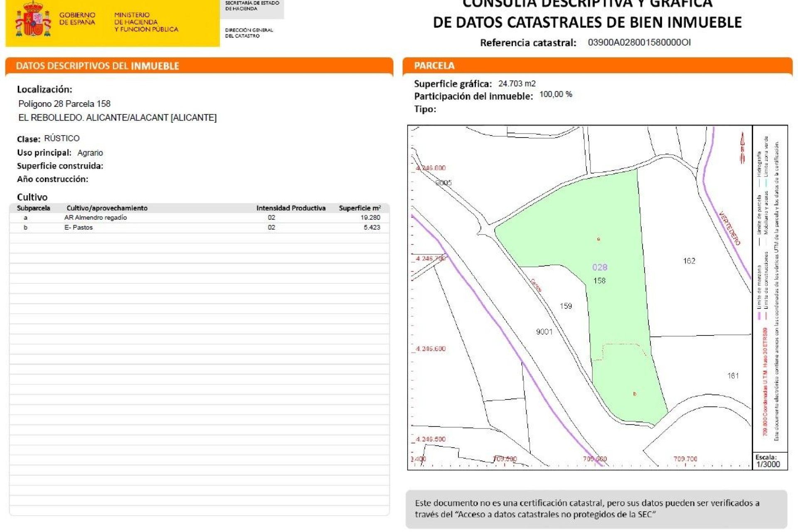
Task: Click the 'Agrario' main use value
Action: click(90, 153)
